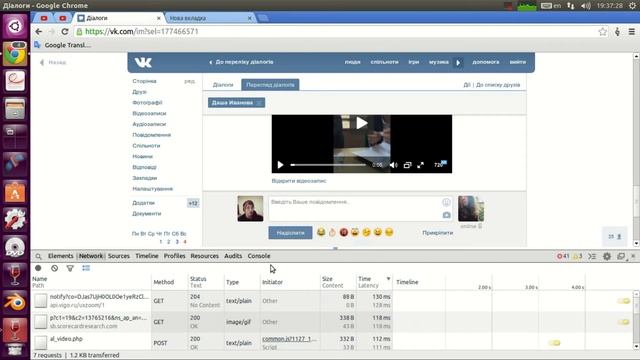Open Chrome main menu
Image resolution: width=640 pixels, height=360 pixels.
click(631, 31)
